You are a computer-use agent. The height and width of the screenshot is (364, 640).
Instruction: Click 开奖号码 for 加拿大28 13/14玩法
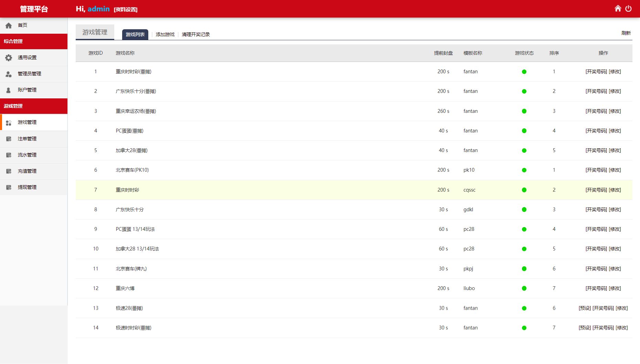[x=596, y=249]
